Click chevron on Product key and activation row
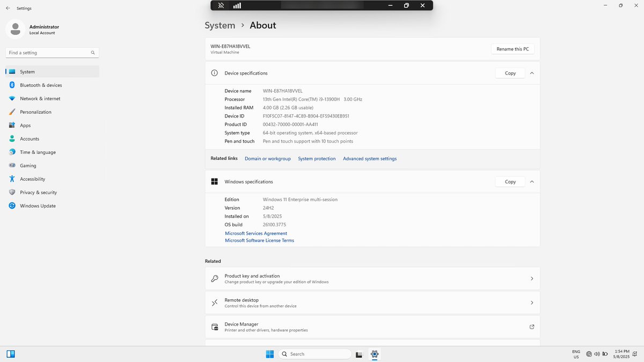 tap(532, 278)
